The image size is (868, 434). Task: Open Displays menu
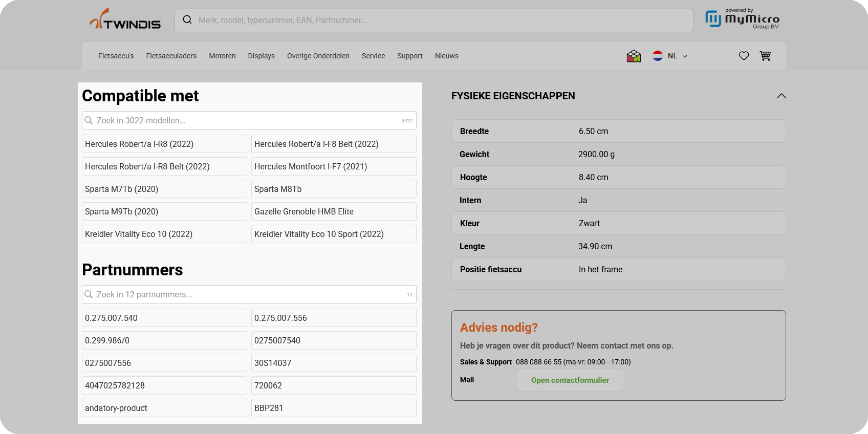pyautogui.click(x=262, y=56)
